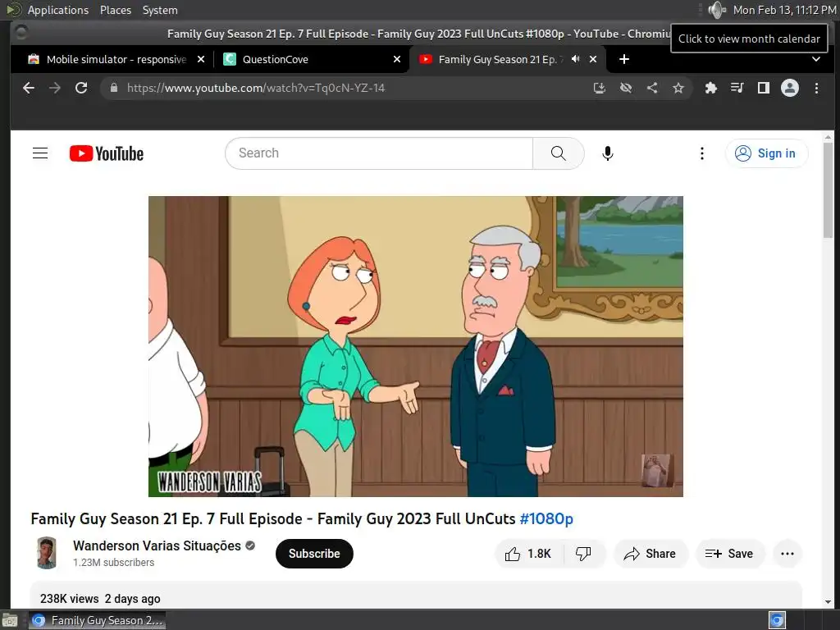
Task: Go back to the previous page
Action: (29, 88)
